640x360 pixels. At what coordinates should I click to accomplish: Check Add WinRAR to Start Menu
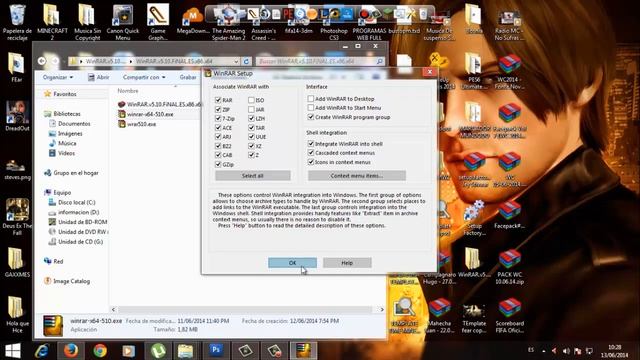(311, 108)
